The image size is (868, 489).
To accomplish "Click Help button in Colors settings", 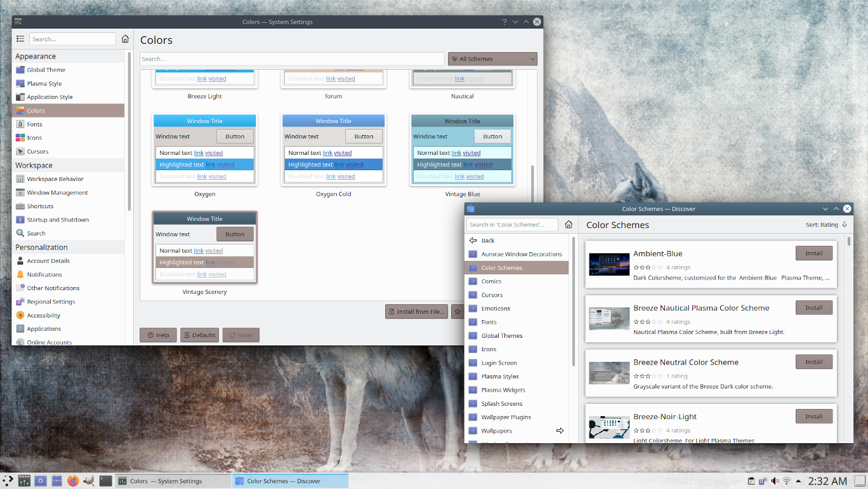I will coord(158,335).
